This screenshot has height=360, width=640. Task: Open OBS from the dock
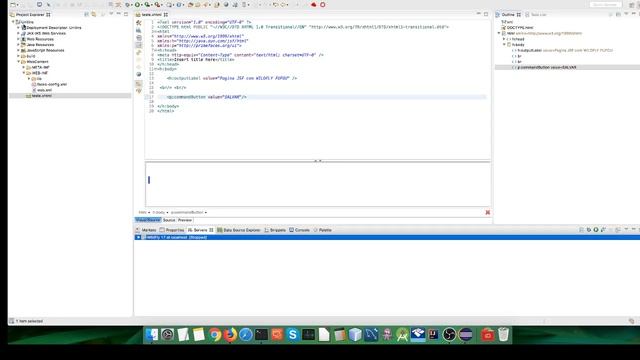(449, 335)
